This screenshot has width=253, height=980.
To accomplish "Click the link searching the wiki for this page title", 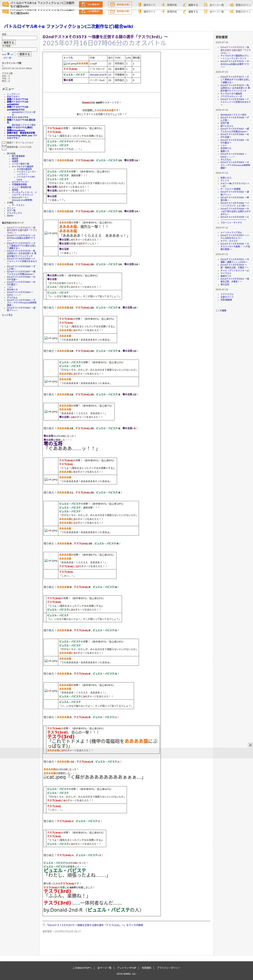I will 94,925.
